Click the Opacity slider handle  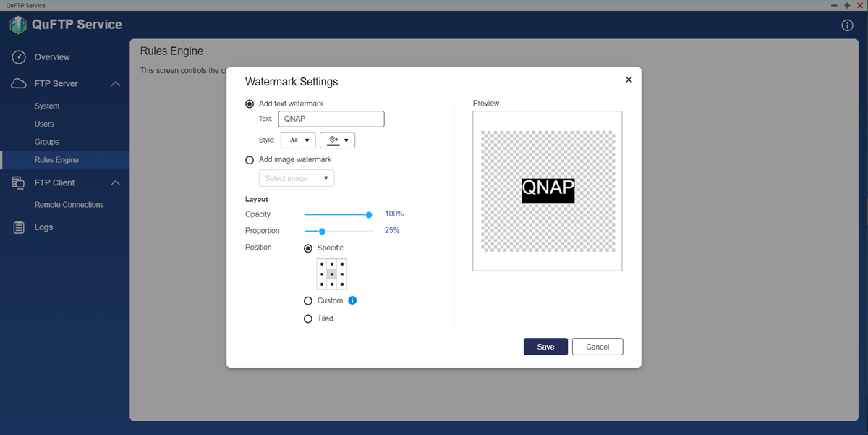[x=369, y=214]
